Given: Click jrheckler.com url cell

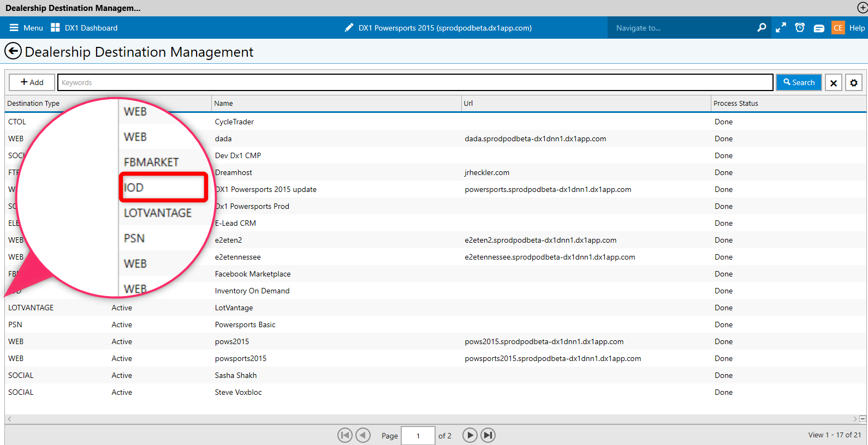Looking at the screenshot, I should [x=487, y=172].
